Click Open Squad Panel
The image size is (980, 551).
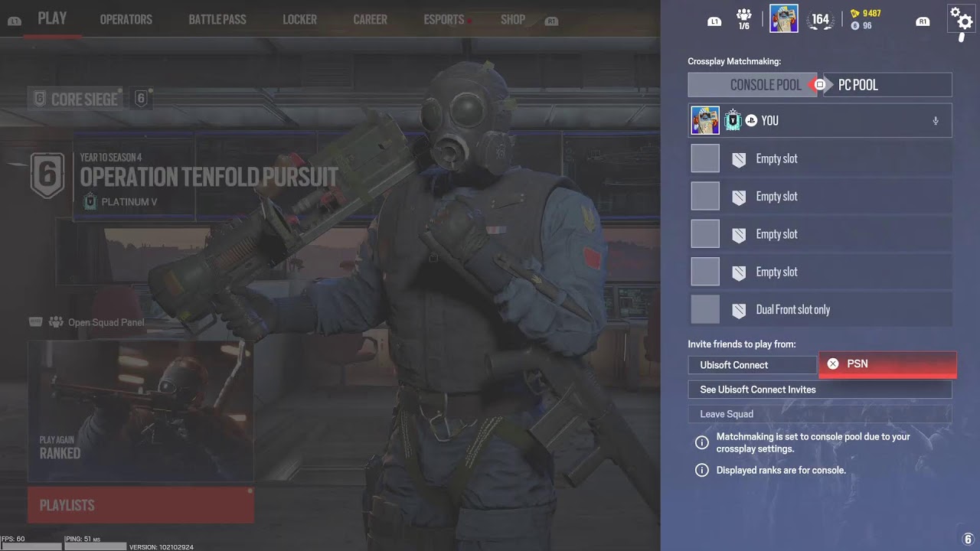click(86, 322)
